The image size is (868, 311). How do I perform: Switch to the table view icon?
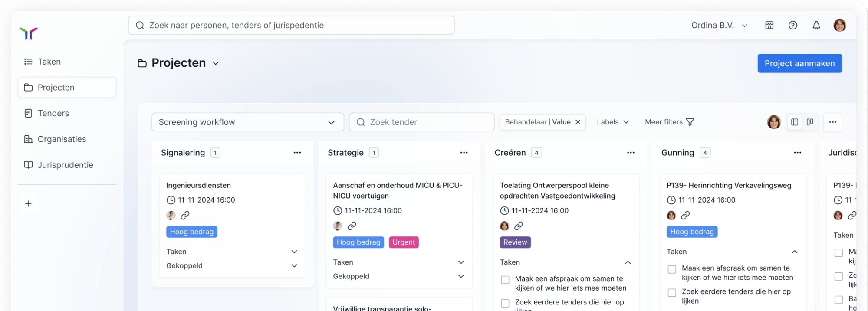click(x=795, y=122)
